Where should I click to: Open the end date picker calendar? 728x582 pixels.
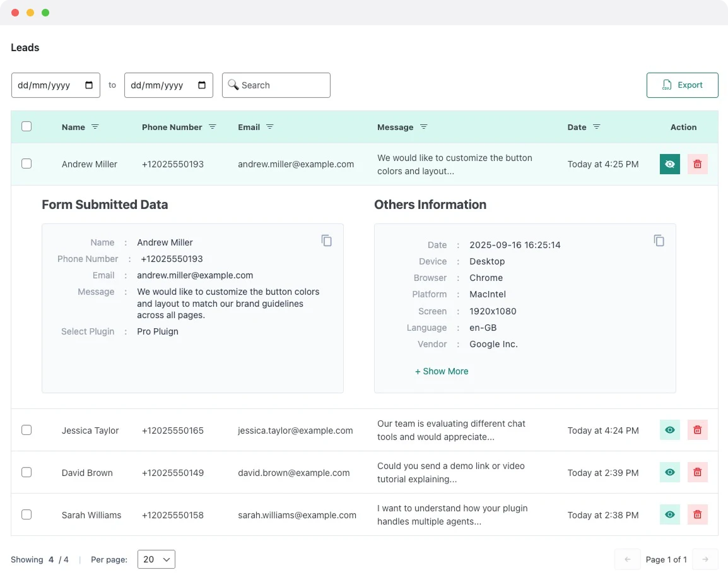(x=202, y=85)
